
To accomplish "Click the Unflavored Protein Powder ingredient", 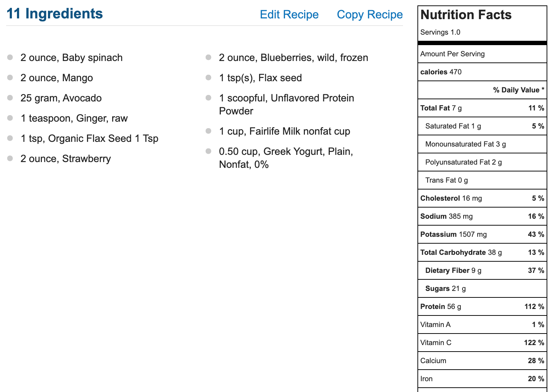I will (x=286, y=105).
